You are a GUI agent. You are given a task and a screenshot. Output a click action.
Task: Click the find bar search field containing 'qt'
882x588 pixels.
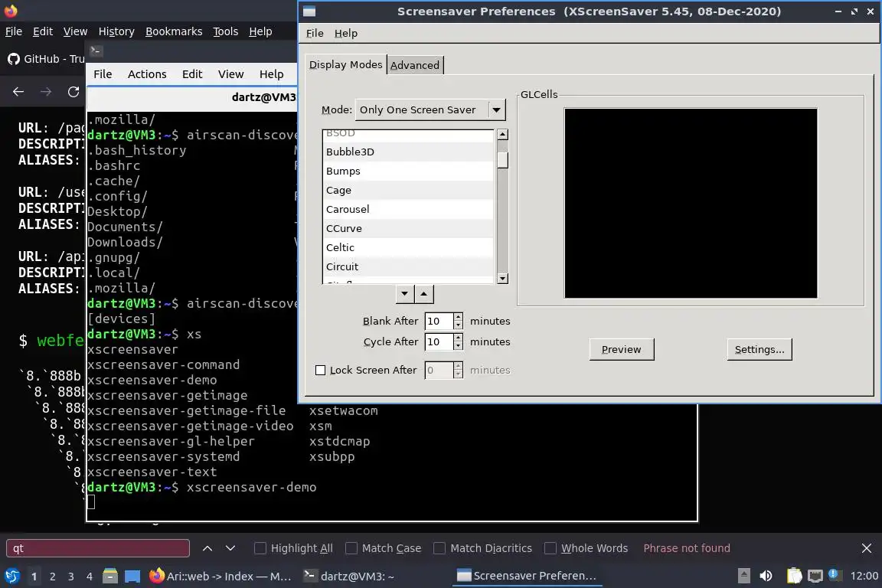pyautogui.click(x=98, y=548)
